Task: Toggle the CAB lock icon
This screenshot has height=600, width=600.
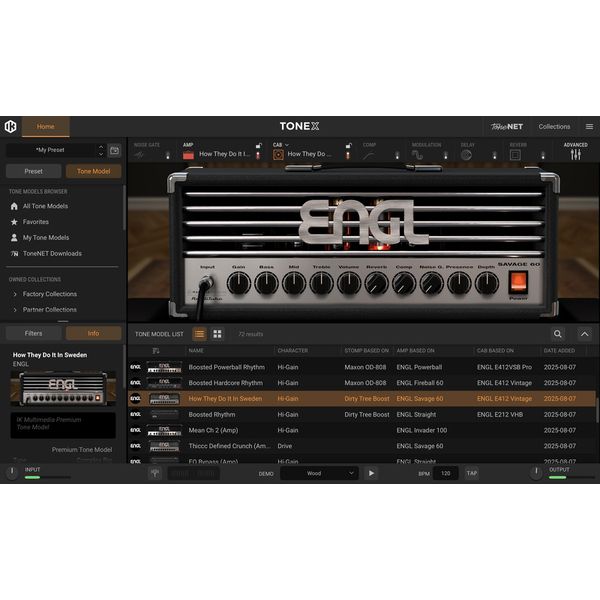Action: pos(349,145)
